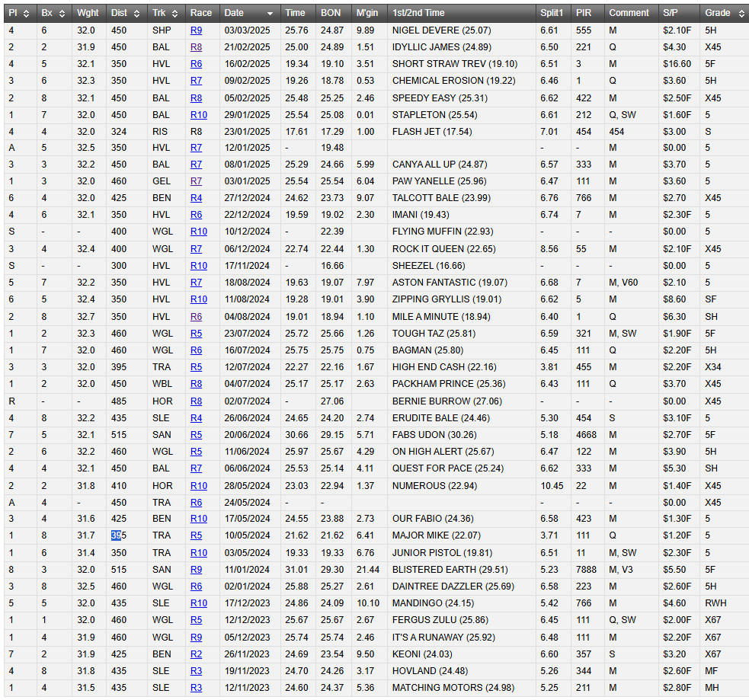Click the Comment column header
749x700 pixels.
tap(631, 13)
